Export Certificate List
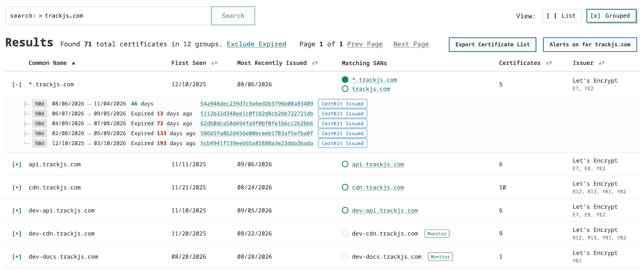644x270 pixels. pyautogui.click(x=492, y=45)
